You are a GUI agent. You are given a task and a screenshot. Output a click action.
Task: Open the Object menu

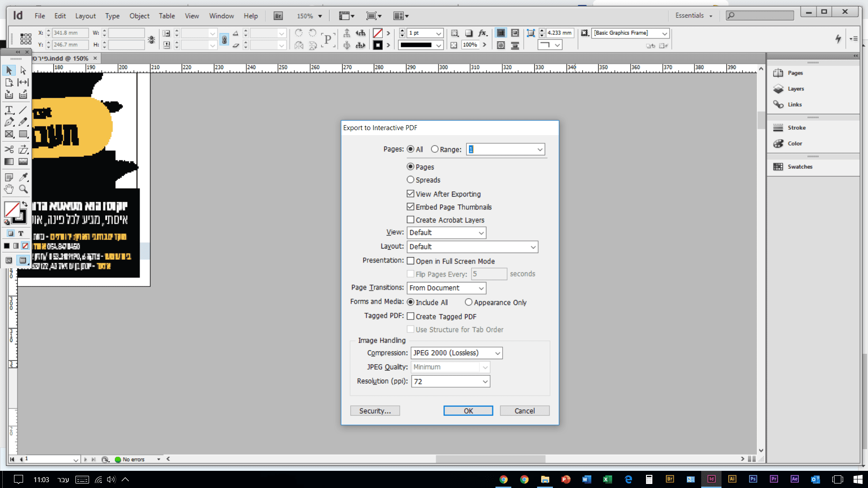pyautogui.click(x=139, y=16)
